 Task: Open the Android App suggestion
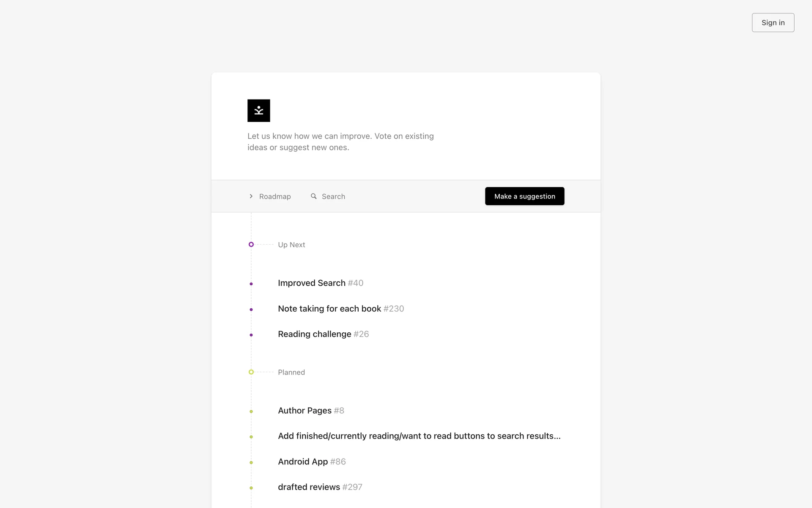click(303, 461)
